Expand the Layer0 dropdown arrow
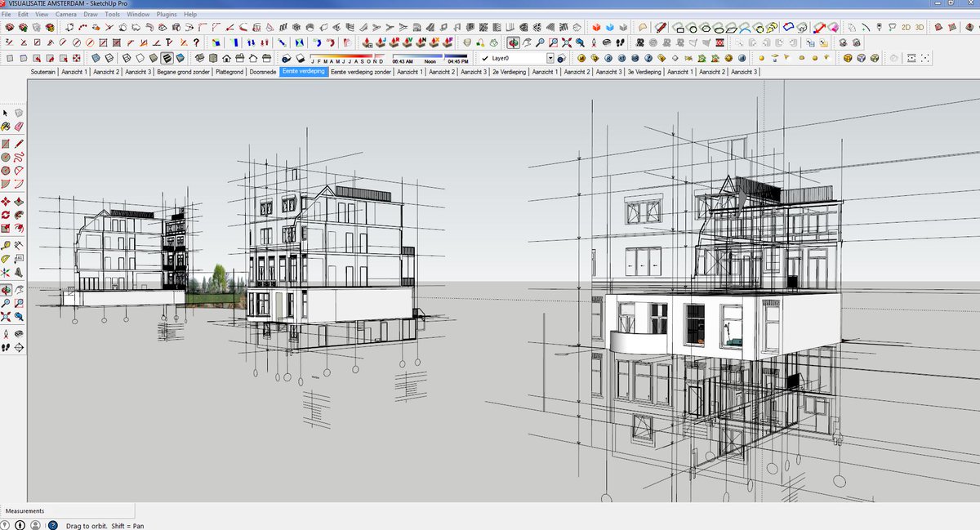Viewport: 980px width, 530px height. [550, 58]
